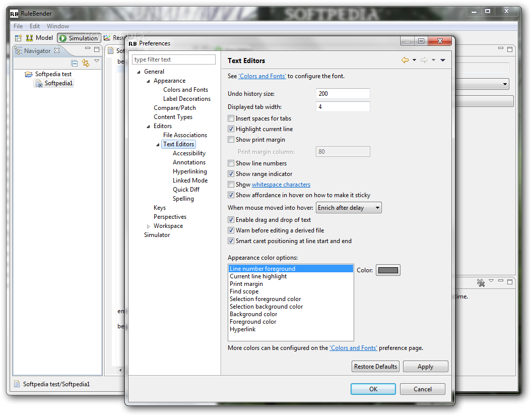The width and height of the screenshot is (532, 416).
Task: Maximize the Navigator panel
Action: click(x=97, y=49)
